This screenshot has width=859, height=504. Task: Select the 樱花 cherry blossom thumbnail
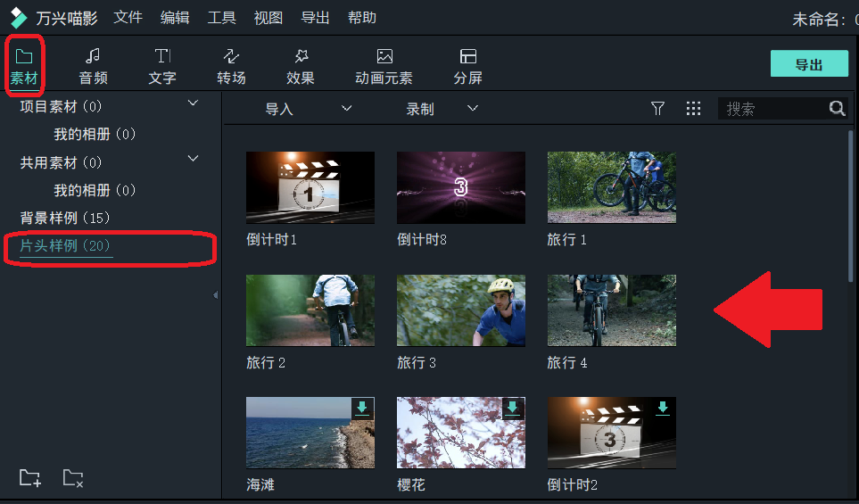[461, 433]
